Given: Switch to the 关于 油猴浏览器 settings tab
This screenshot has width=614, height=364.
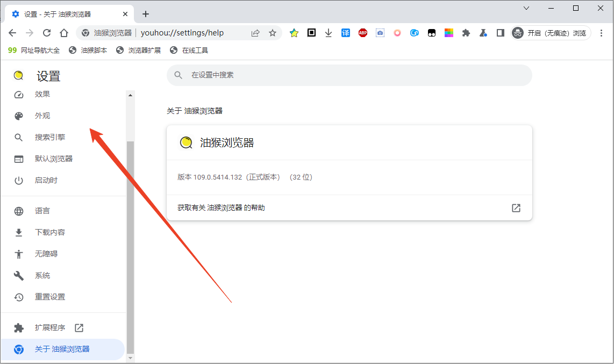Looking at the screenshot, I should point(63,349).
